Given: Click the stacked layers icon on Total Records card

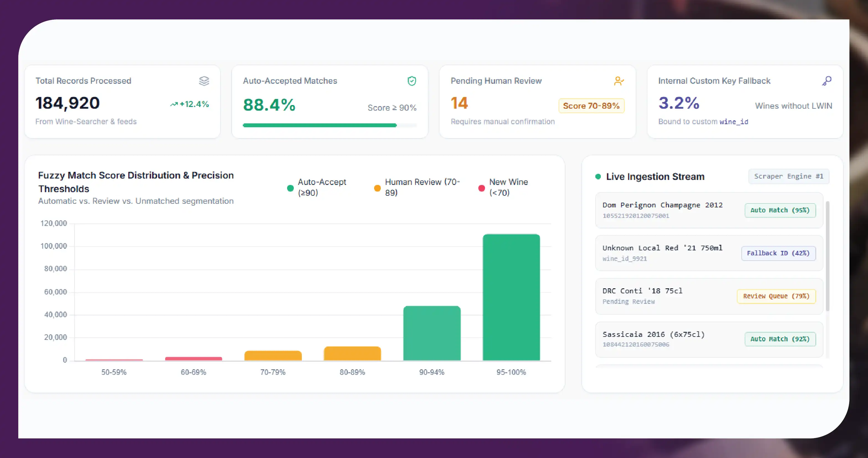Looking at the screenshot, I should 204,81.
